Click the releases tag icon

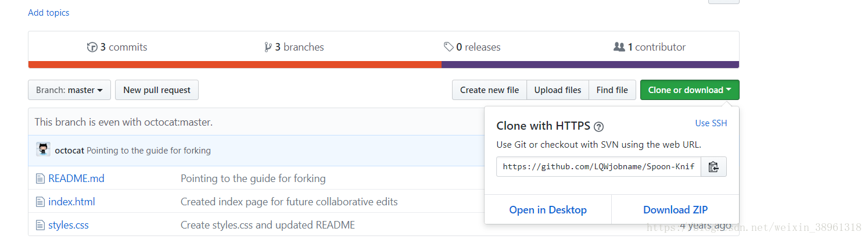pos(448,47)
